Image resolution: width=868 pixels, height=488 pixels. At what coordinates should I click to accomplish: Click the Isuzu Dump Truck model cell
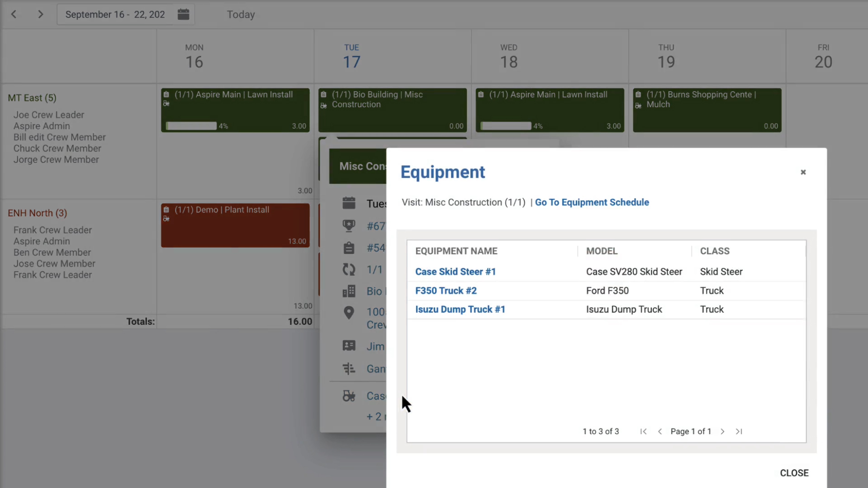coord(624,309)
